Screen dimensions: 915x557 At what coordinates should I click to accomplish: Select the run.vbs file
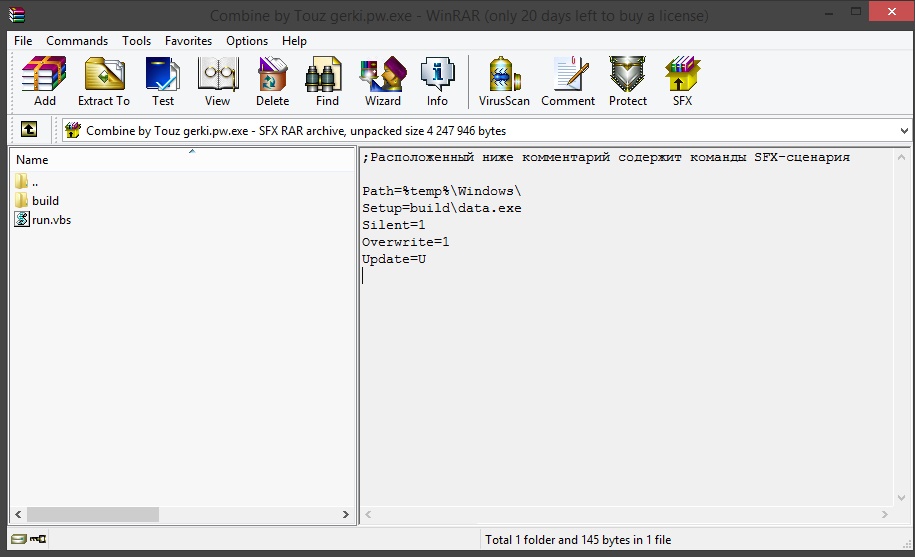tap(51, 220)
